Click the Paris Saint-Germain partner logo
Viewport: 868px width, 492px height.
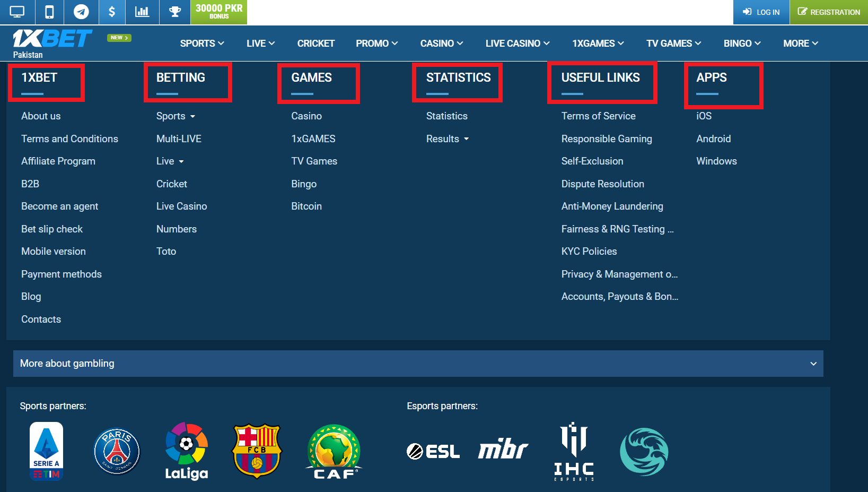click(x=117, y=451)
